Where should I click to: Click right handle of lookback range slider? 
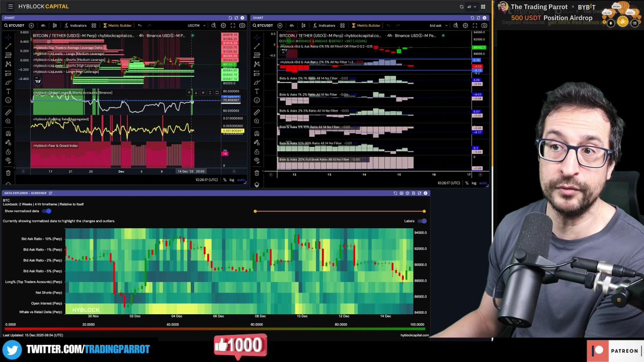tap(424, 211)
